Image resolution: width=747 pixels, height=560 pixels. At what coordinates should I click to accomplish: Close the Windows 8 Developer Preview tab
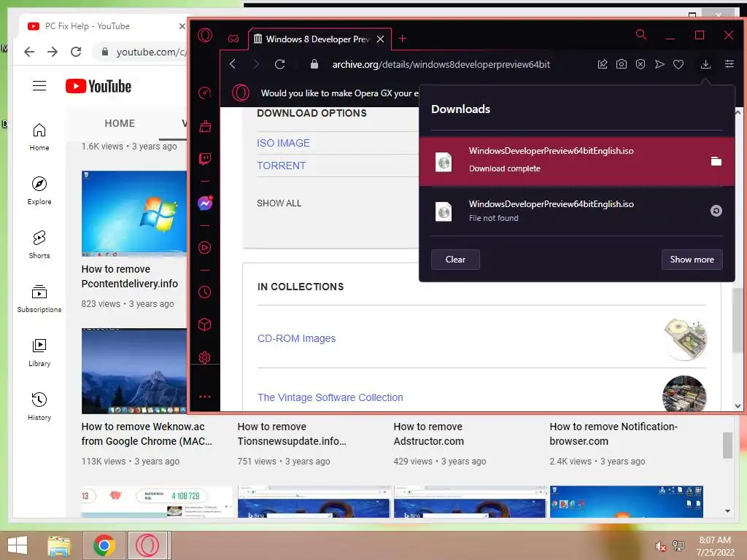(x=380, y=39)
